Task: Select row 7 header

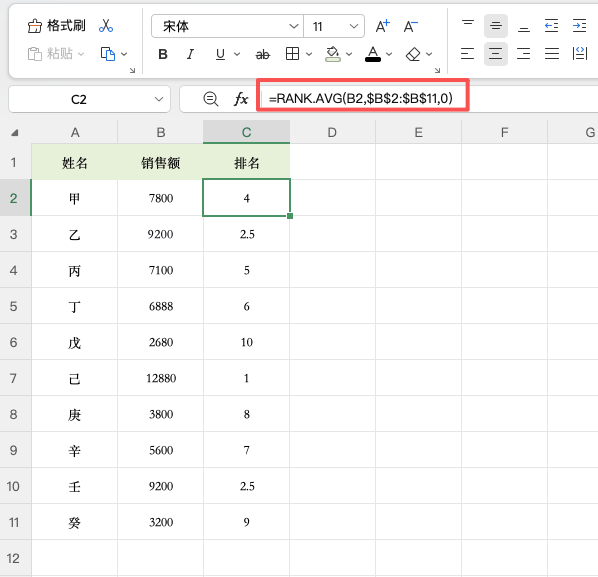Action: click(13, 378)
